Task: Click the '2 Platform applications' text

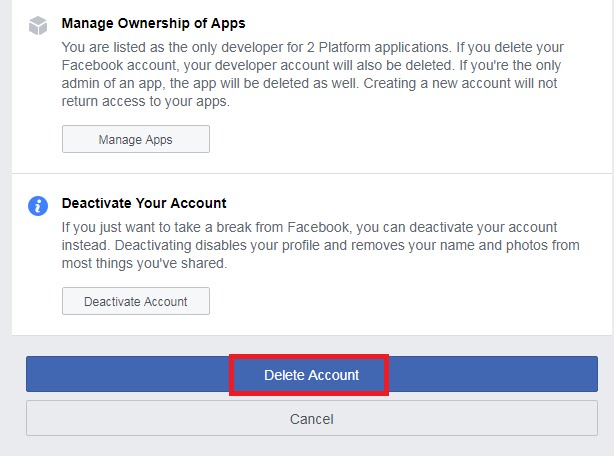Action: 377,47
